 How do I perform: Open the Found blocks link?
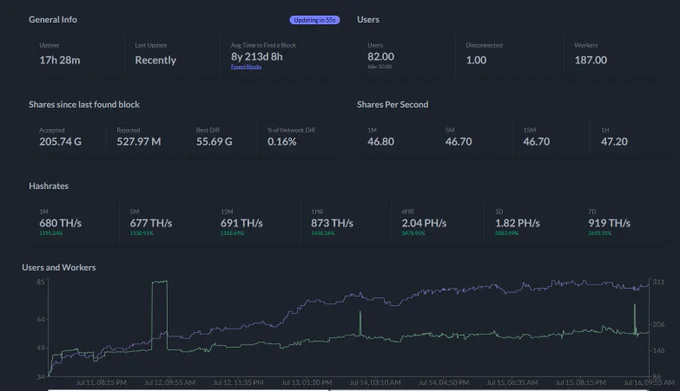[x=246, y=67]
